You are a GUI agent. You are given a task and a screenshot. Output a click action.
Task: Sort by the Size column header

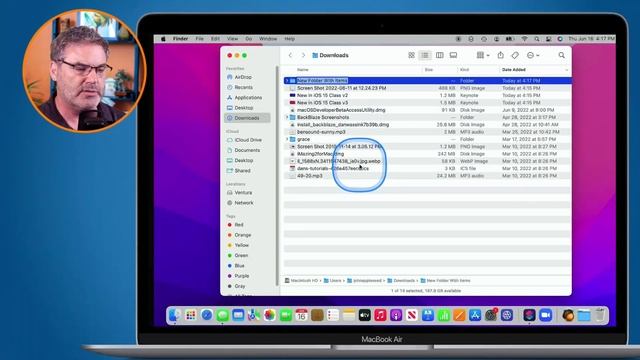click(429, 70)
